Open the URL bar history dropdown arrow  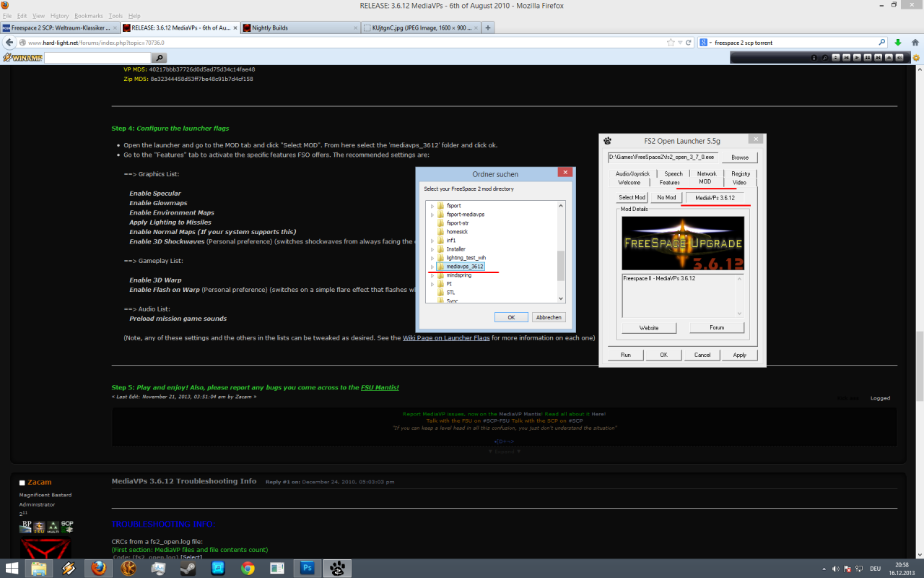(681, 42)
